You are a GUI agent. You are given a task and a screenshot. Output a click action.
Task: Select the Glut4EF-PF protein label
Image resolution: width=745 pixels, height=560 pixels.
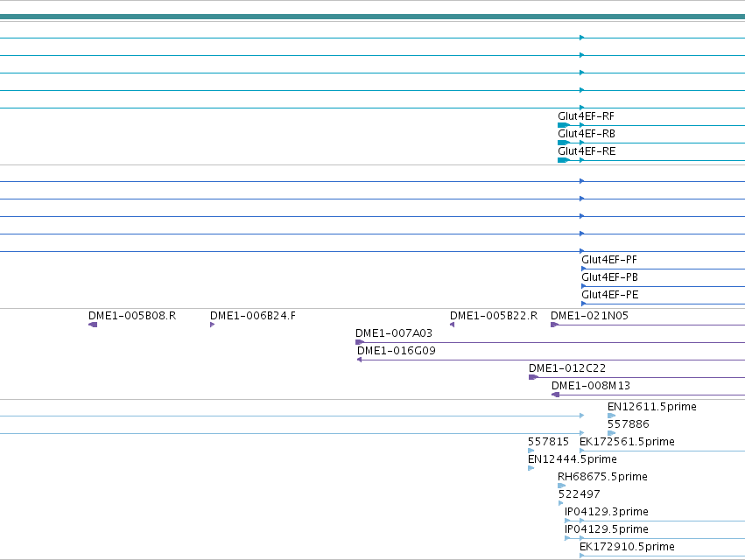[609, 260]
